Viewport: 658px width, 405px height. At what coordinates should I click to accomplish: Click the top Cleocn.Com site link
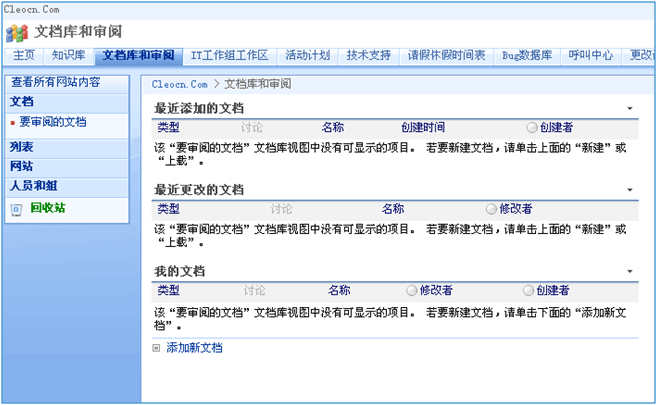(31, 9)
